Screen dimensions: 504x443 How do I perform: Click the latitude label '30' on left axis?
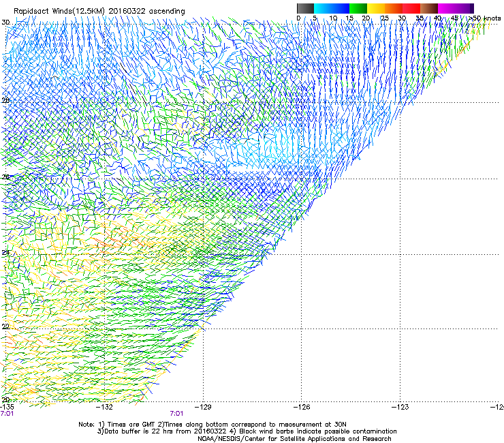pyautogui.click(x=5, y=22)
